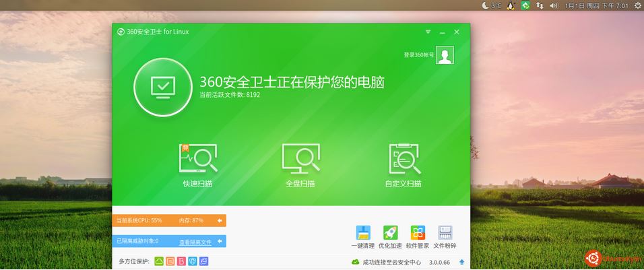This screenshot has height=270, width=644.
Task: Open network indicator in top panel
Action: coord(540,5)
